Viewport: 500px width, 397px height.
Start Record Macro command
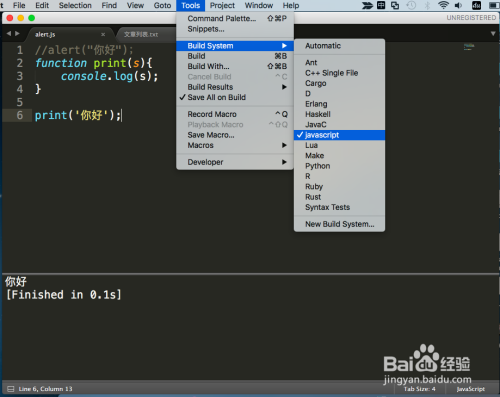point(235,114)
